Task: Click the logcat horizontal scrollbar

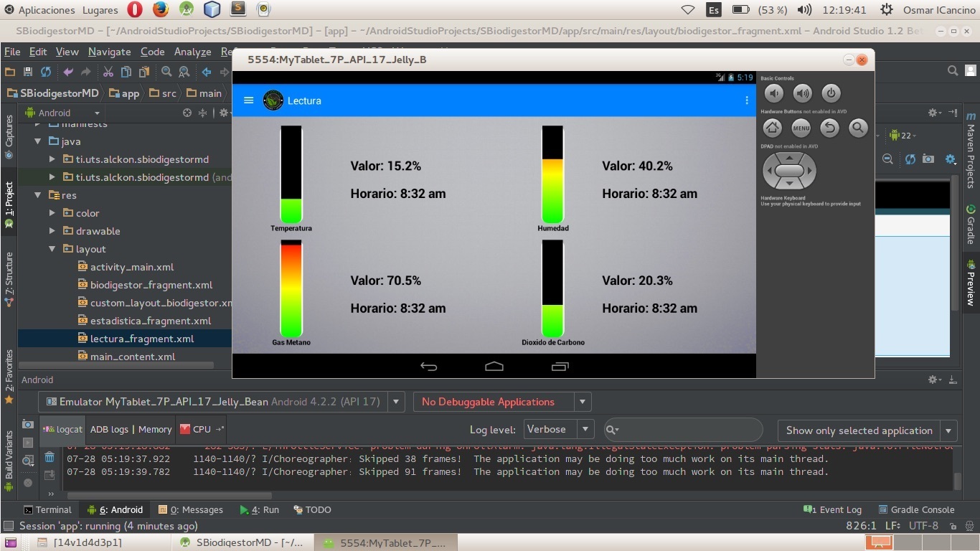Action: coord(169,494)
